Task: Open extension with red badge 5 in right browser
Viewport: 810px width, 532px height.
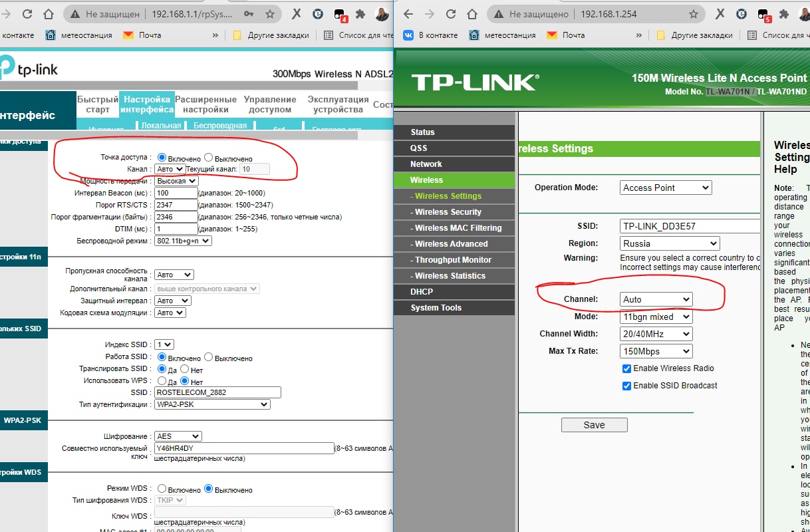Action: [x=764, y=15]
